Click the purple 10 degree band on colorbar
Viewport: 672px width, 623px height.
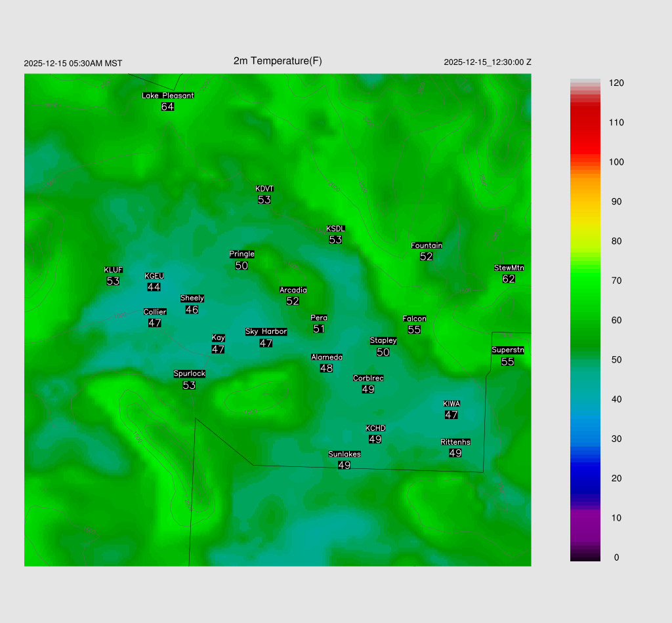coord(585,517)
